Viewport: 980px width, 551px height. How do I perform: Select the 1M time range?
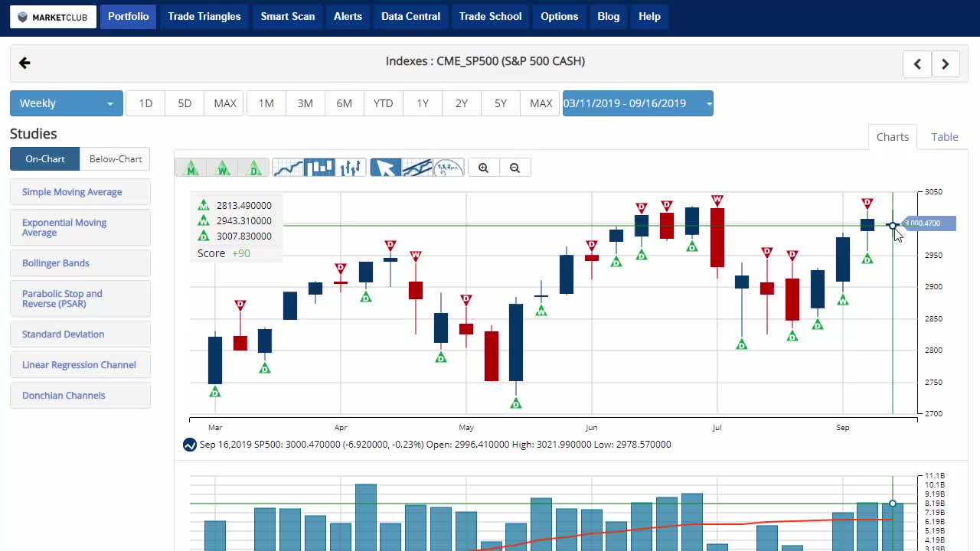point(266,103)
